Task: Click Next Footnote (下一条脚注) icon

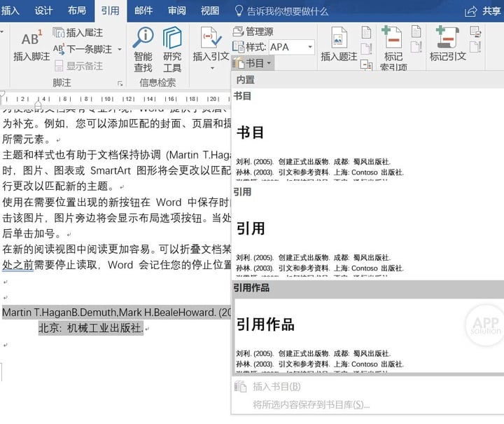Action: point(59,49)
